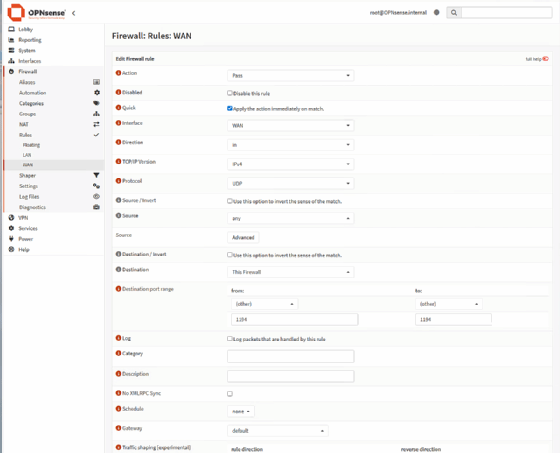This screenshot has height=453, width=560.
Task: Click the Rules checkmark icon
Action: [x=96, y=135]
